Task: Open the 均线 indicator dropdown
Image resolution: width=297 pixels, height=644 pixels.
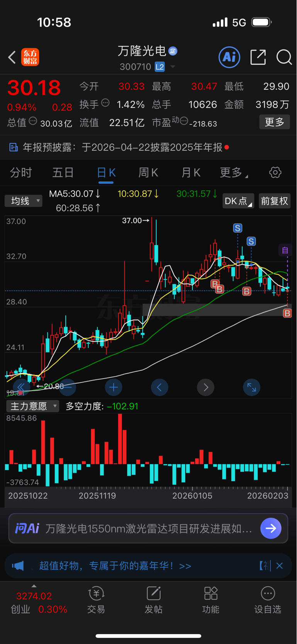Action: pyautogui.click(x=24, y=201)
